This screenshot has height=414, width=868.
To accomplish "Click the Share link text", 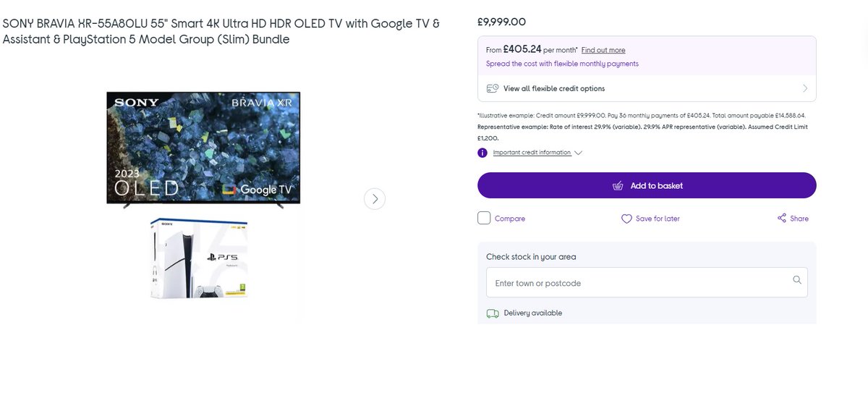I will click(799, 219).
